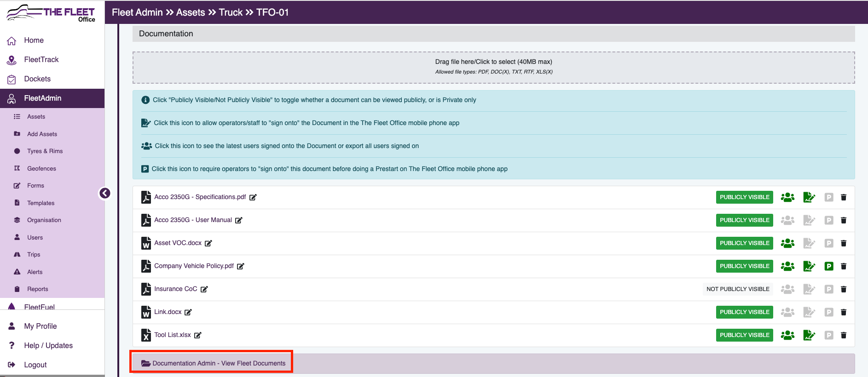The height and width of the screenshot is (377, 868).
Task: Disable Prestart requirement for Company Vehicle Policy.pdf
Action: (829, 266)
